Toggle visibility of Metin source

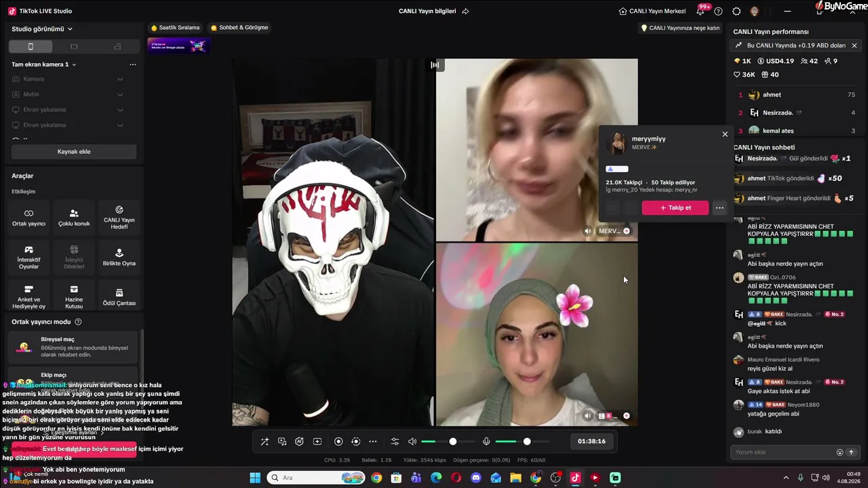(x=120, y=94)
